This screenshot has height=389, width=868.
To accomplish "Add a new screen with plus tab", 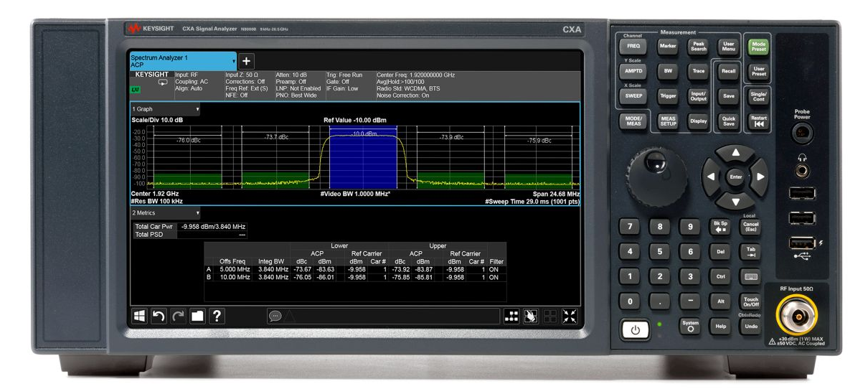I will [247, 62].
